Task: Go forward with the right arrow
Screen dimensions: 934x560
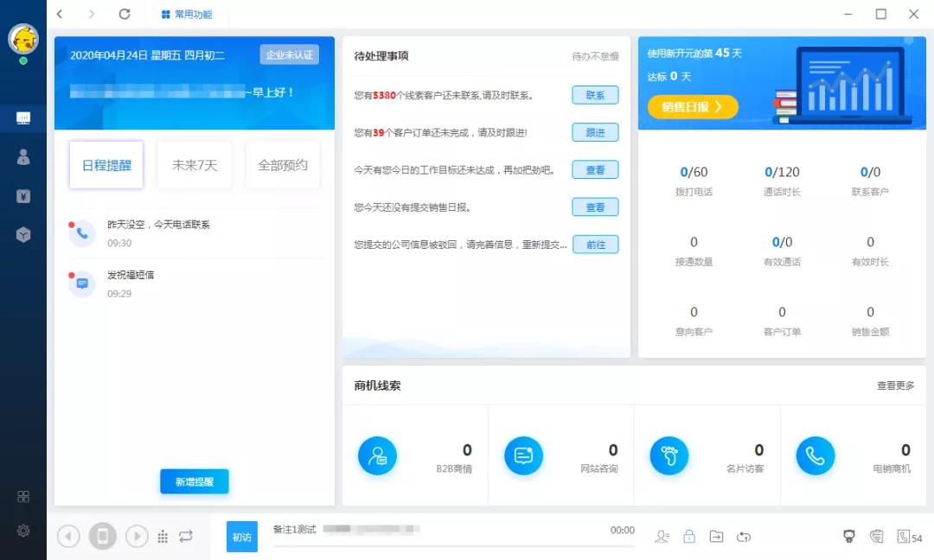Action: 91,14
